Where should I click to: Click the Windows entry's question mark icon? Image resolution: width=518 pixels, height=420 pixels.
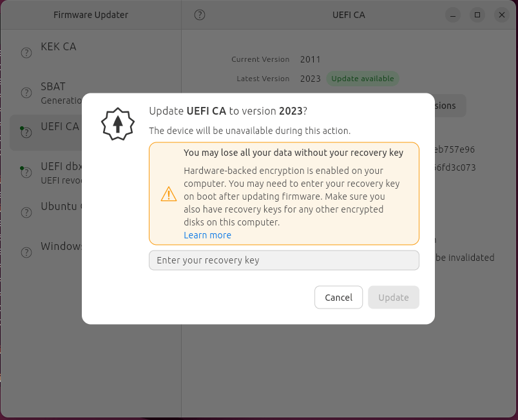(26, 252)
